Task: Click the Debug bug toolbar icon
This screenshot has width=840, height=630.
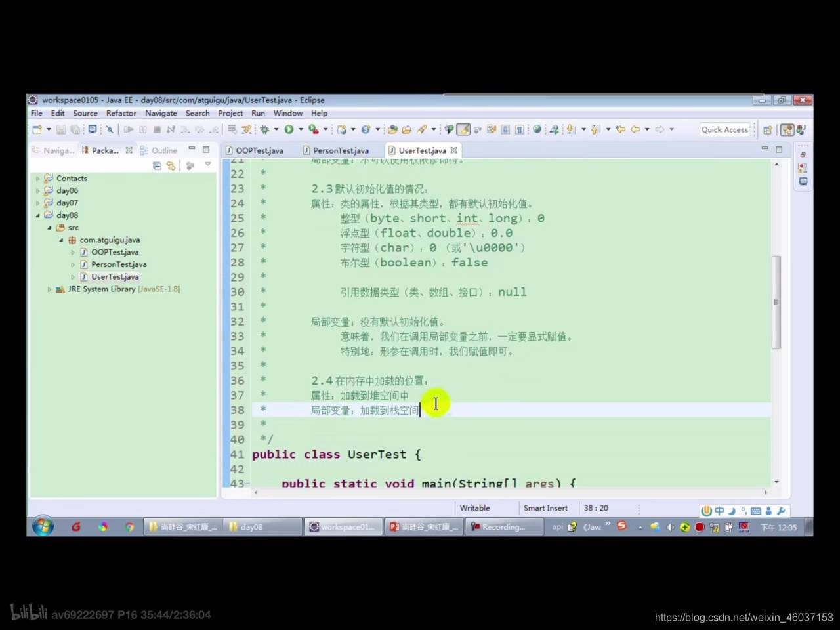Action: 264,129
